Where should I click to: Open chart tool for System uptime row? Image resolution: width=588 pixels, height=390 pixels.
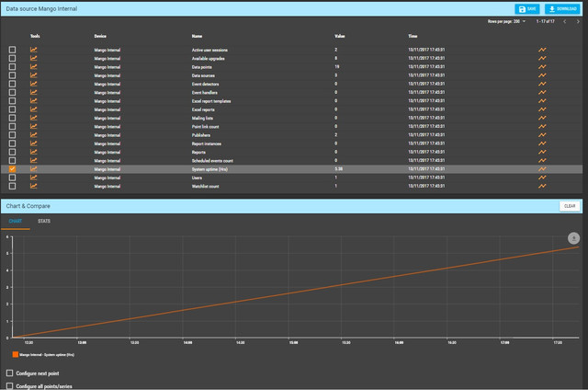click(33, 169)
